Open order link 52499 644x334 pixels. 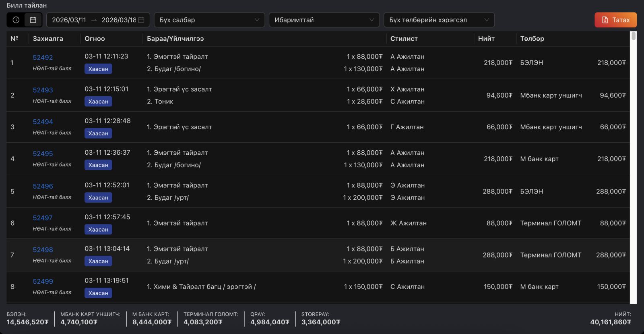[43, 282]
